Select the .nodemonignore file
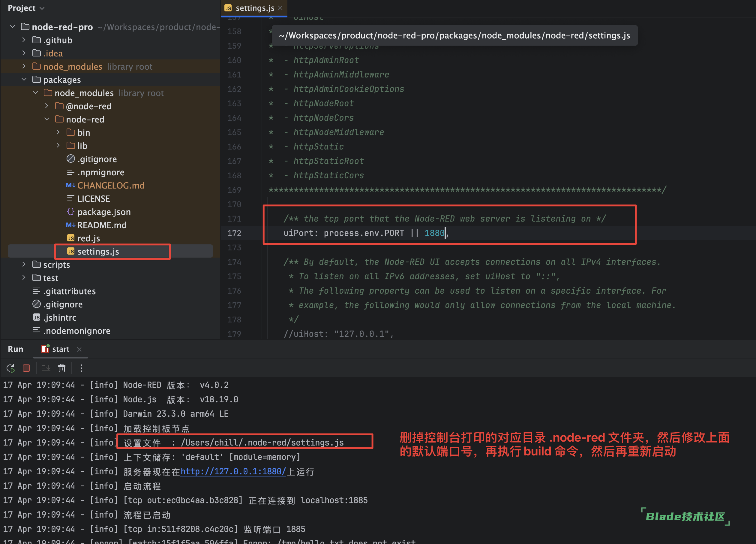The height and width of the screenshot is (544, 756). (x=77, y=331)
